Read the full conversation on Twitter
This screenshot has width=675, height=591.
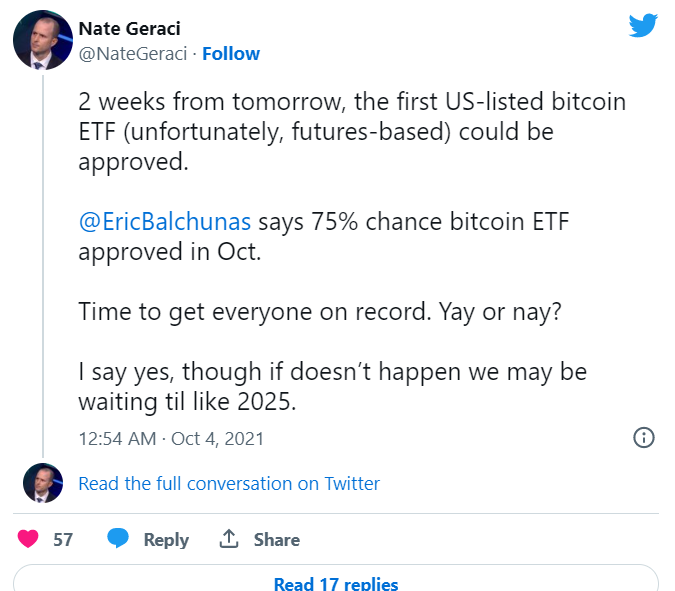(x=229, y=483)
